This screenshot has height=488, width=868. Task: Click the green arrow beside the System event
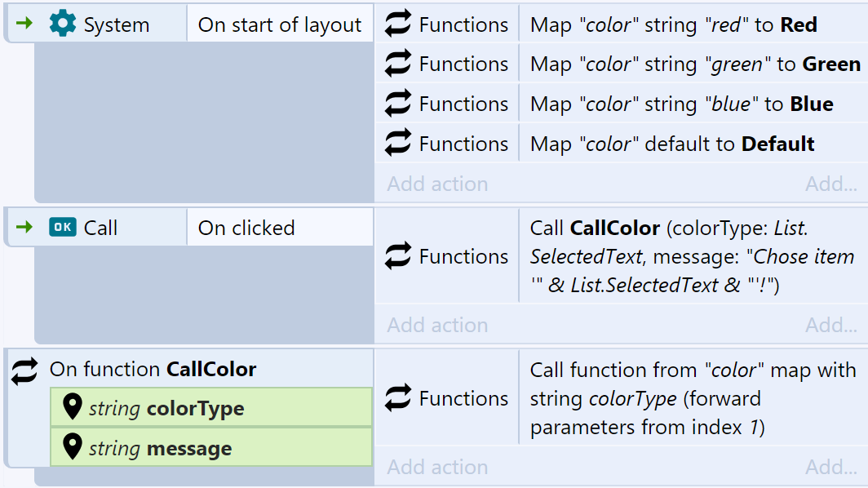click(24, 24)
